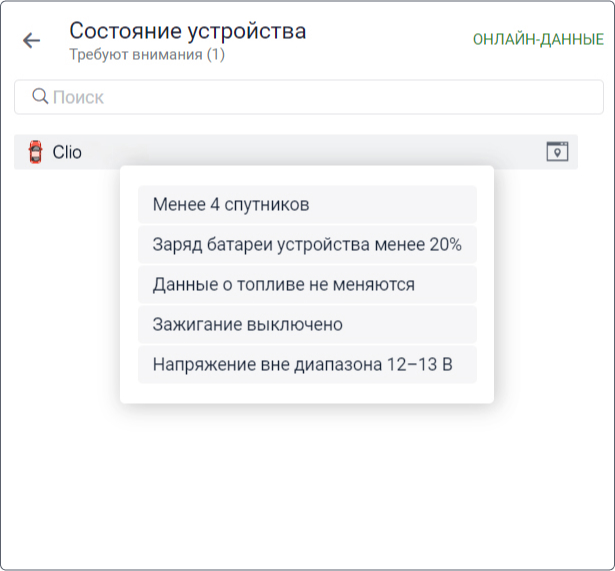Pick 'Зажигание выключено' item
615x571 pixels.
click(x=307, y=325)
